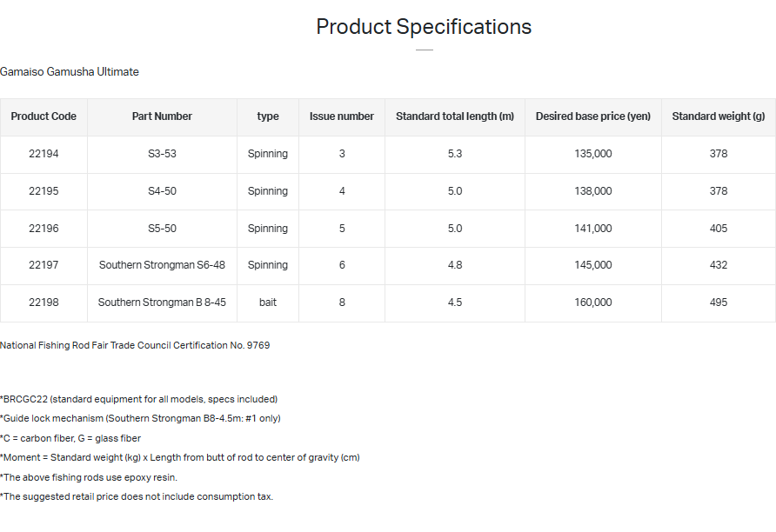Click the bait type cell
This screenshot has height=532, width=776.
pos(267,303)
